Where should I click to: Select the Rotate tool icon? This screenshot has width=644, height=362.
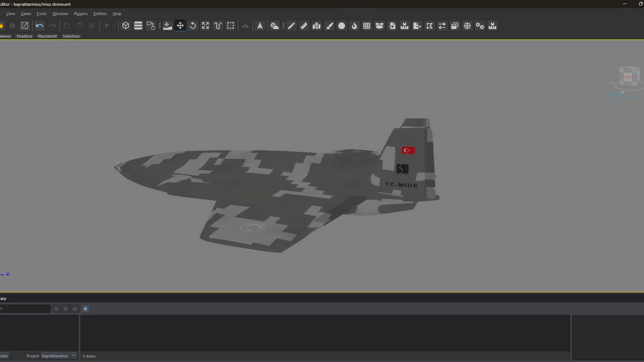click(193, 26)
